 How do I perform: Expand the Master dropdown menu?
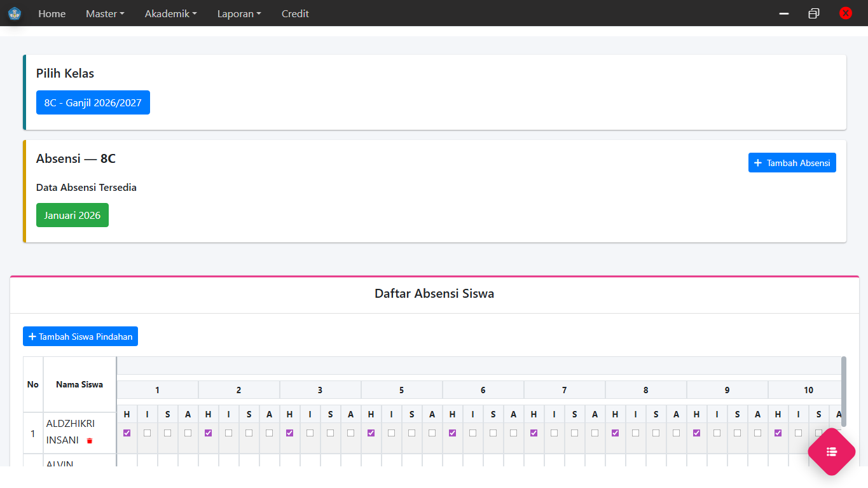(105, 13)
